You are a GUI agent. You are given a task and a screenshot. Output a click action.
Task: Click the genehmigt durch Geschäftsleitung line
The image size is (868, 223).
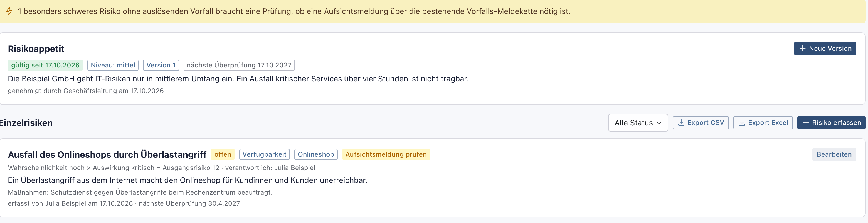pos(86,91)
